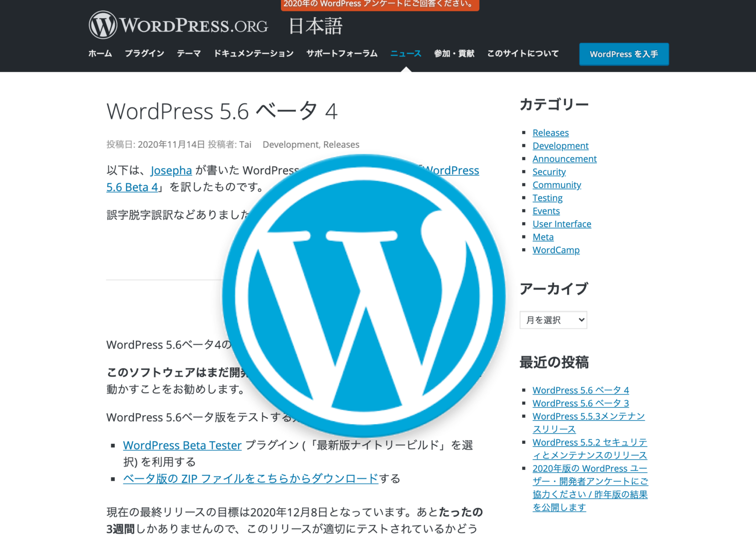Open the ドキュメンテーション navigation item
Viewport: 756px width, 535px height.
coord(253,53)
